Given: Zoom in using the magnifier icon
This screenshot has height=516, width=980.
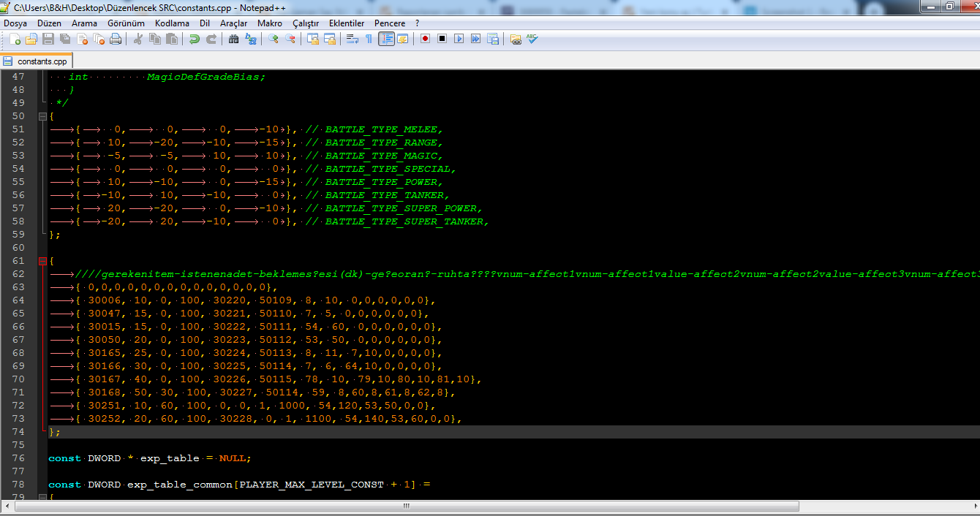Looking at the screenshot, I should [275, 39].
